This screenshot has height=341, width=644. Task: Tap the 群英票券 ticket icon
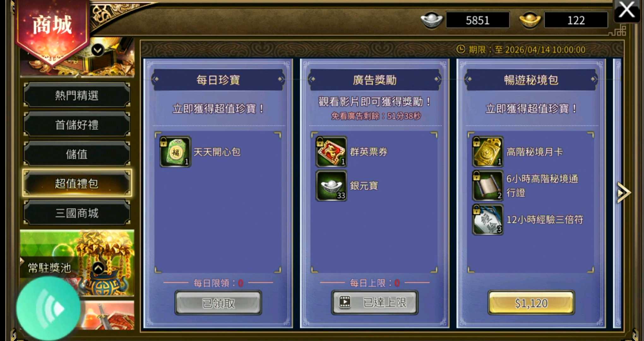coord(331,152)
